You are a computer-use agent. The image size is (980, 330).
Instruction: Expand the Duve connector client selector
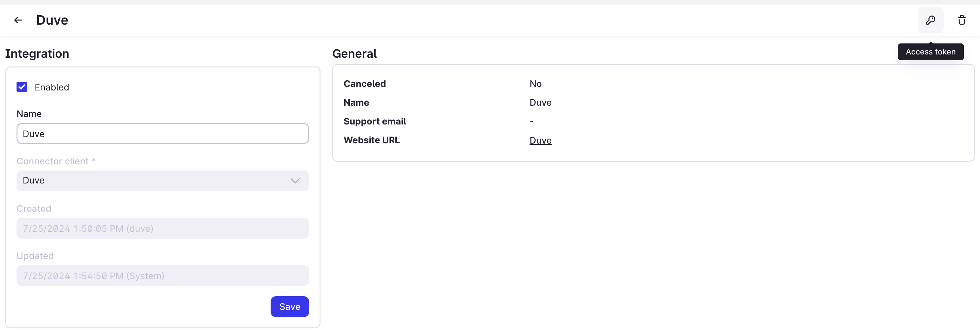[162, 181]
